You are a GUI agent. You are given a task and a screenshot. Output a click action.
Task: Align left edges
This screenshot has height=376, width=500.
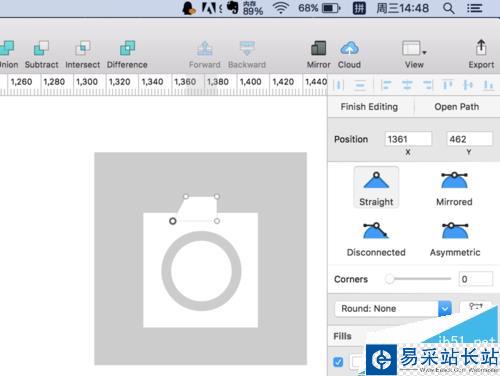pyautogui.click(x=386, y=85)
